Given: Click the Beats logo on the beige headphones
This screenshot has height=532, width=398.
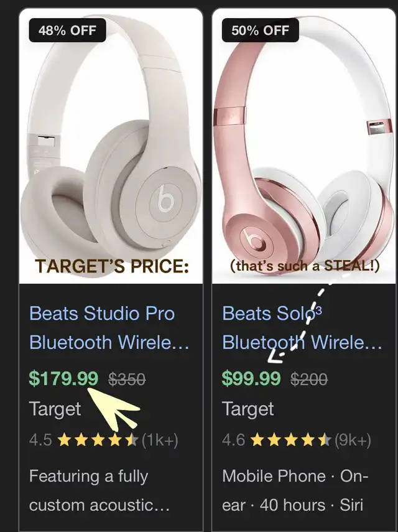Looking at the screenshot, I should tap(165, 199).
